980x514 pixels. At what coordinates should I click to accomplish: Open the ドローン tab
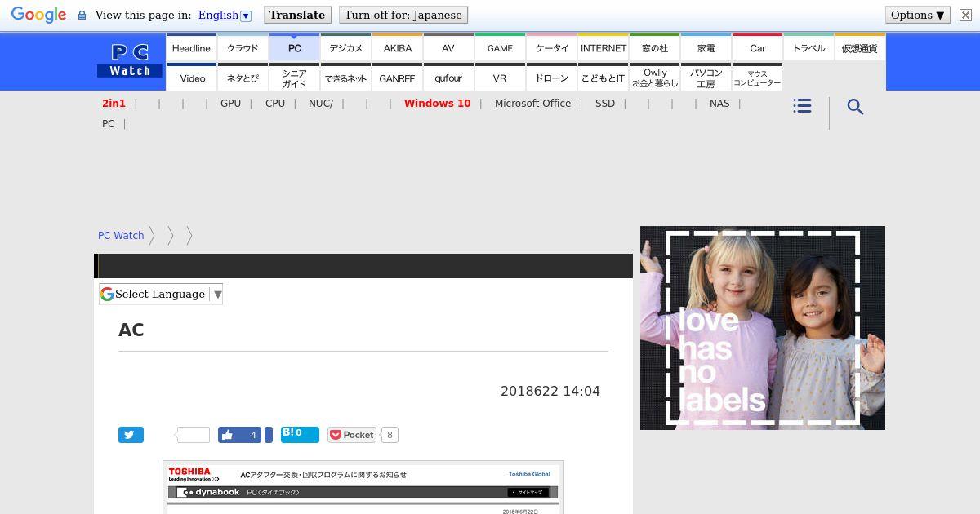(551, 78)
